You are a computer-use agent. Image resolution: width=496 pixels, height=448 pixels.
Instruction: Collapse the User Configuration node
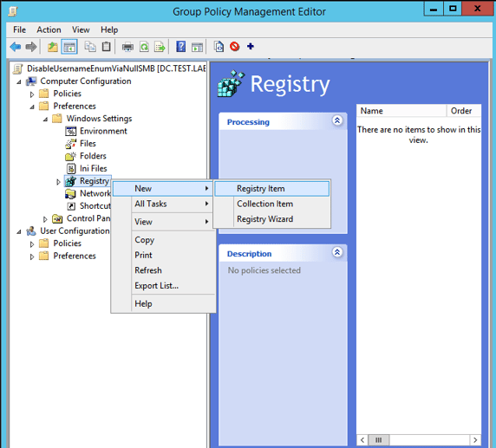[19, 231]
